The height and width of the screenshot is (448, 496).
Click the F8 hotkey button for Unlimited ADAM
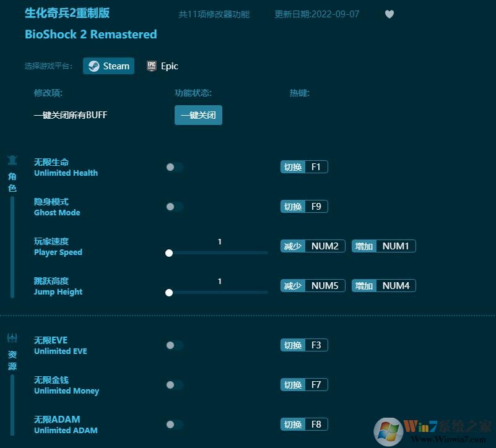point(303,424)
